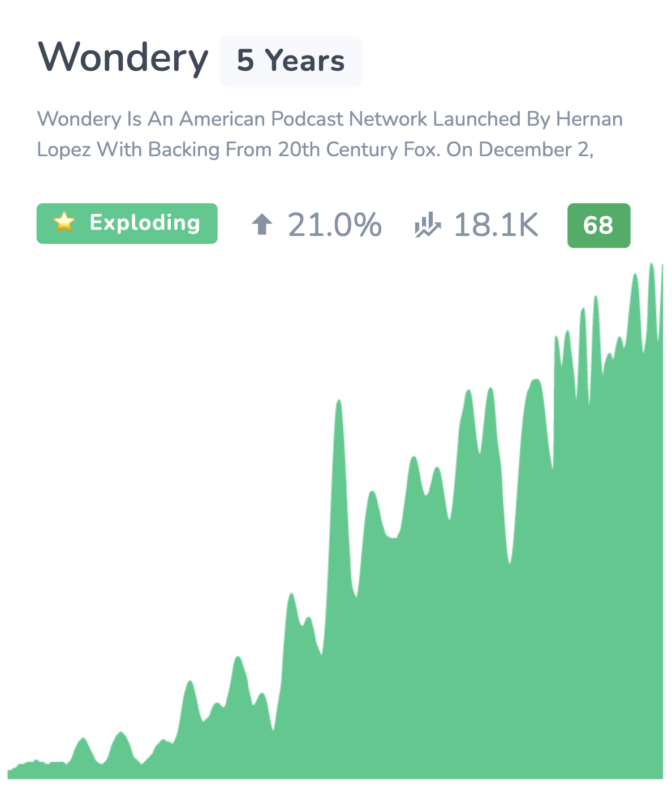Click the green 68 score badge
This screenshot has height=790, width=672.
coord(598,225)
